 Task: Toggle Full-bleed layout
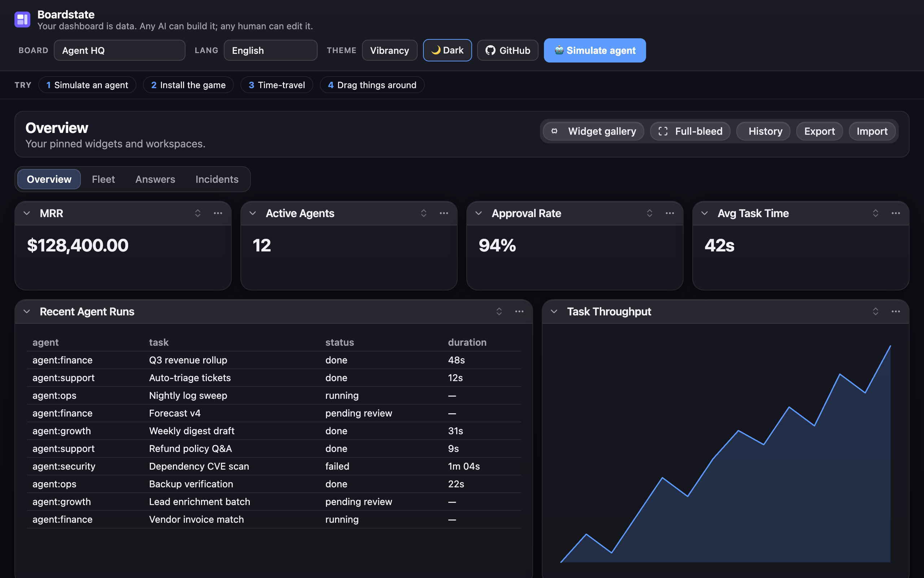click(690, 131)
